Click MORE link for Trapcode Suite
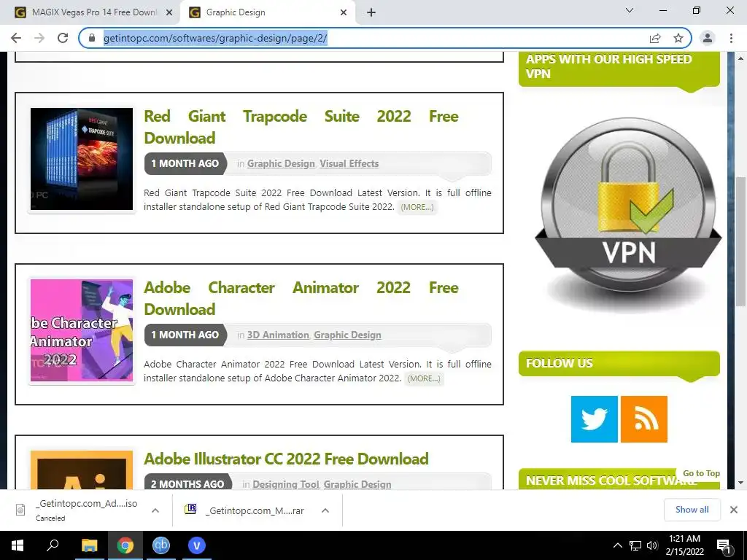This screenshot has height=560, width=747. pos(417,207)
